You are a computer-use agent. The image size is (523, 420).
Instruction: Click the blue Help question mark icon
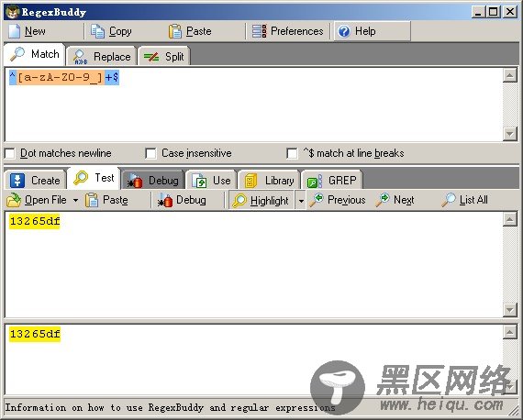point(344,31)
